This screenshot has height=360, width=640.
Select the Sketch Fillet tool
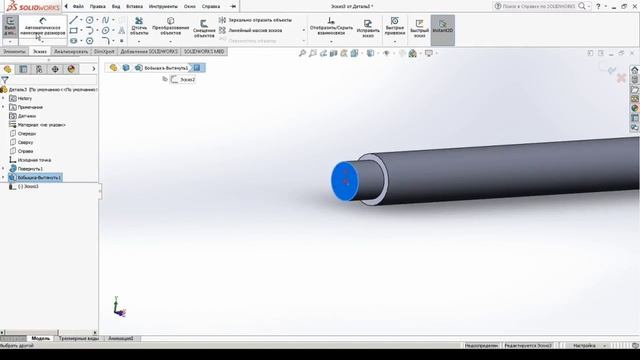point(106,40)
